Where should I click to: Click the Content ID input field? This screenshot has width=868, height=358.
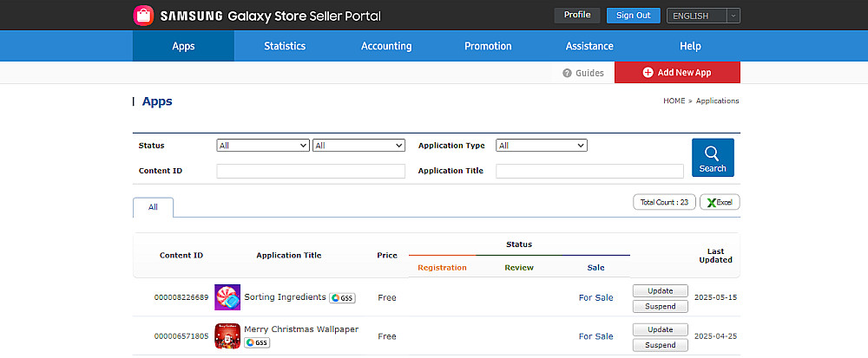click(311, 171)
